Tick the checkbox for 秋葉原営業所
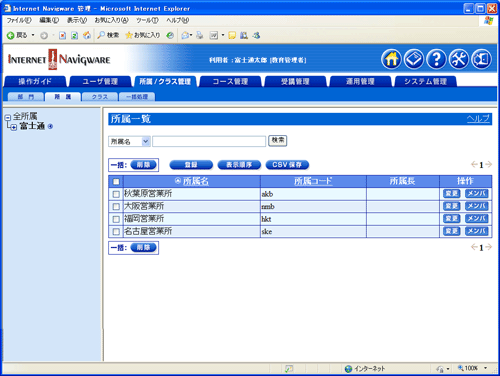This screenshot has height=376, width=500. click(116, 194)
